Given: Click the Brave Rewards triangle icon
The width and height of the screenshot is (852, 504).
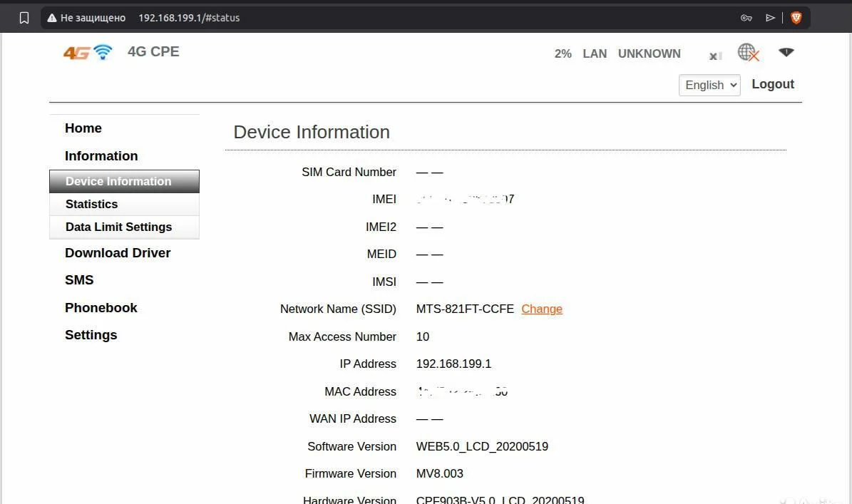Looking at the screenshot, I should pyautogui.click(x=770, y=18).
